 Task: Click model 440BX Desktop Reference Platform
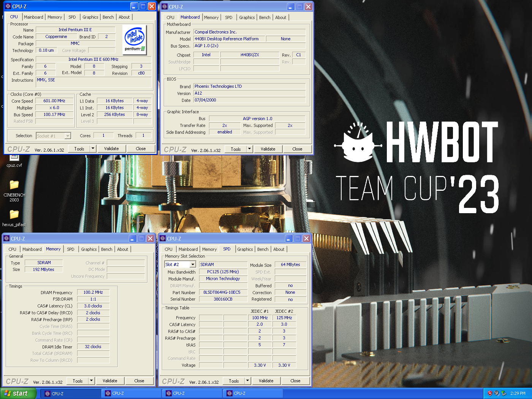pos(229,39)
